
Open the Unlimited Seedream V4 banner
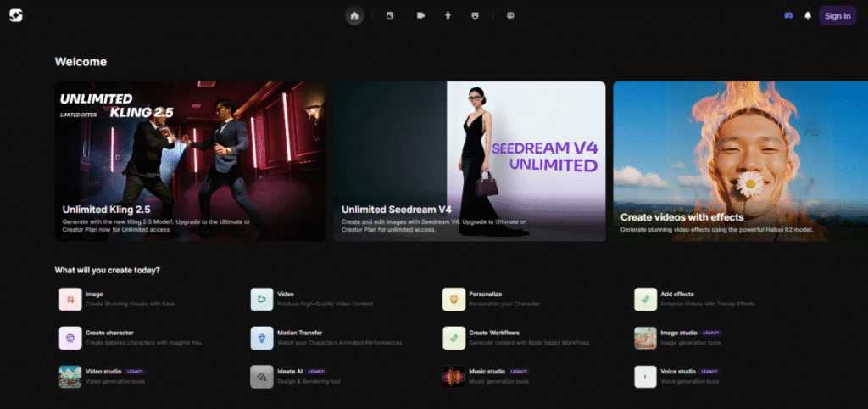(x=470, y=161)
